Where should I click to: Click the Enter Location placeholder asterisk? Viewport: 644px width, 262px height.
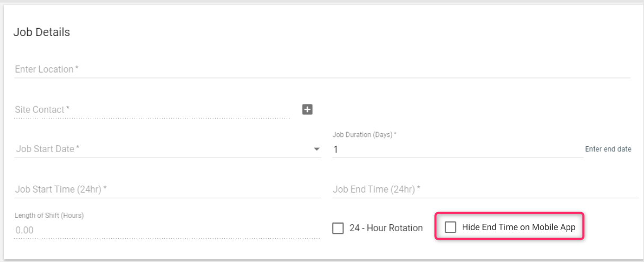click(x=77, y=68)
